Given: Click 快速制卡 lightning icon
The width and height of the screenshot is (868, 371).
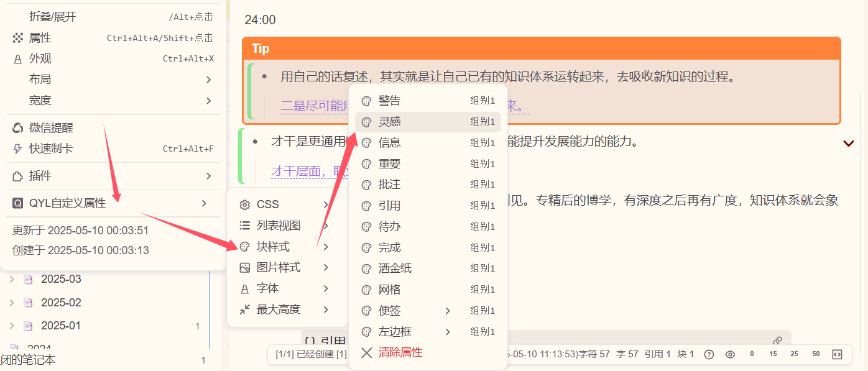Looking at the screenshot, I should (x=17, y=149).
